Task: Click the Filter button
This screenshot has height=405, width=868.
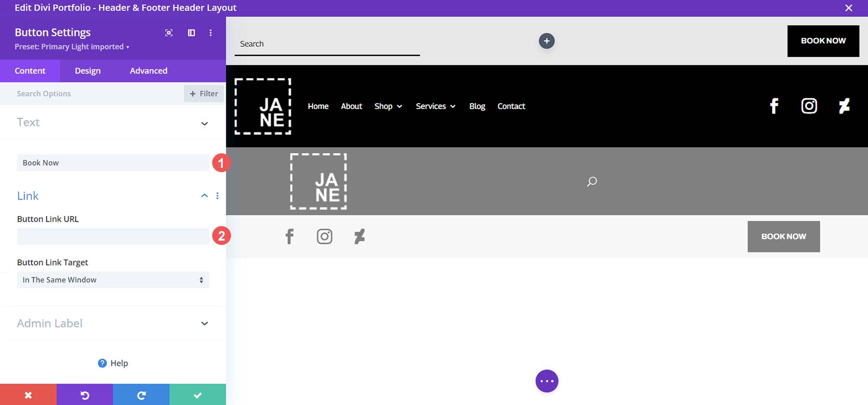Action: pos(203,94)
